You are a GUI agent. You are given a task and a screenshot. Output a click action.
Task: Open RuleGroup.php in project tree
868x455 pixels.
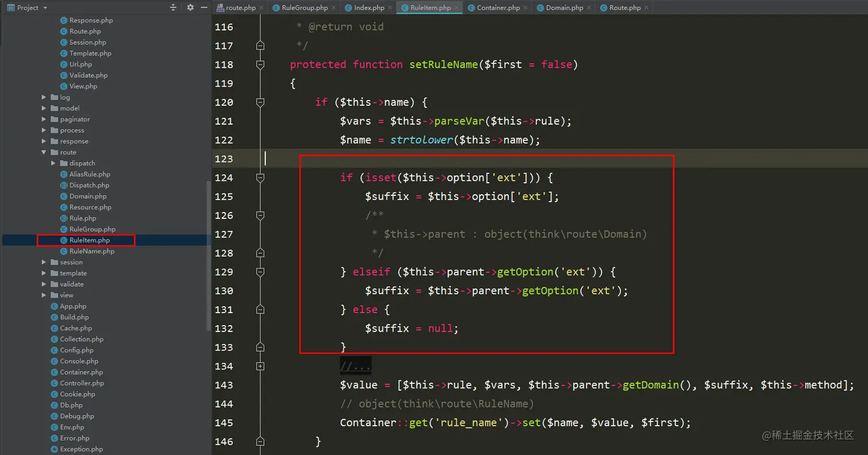(x=88, y=229)
